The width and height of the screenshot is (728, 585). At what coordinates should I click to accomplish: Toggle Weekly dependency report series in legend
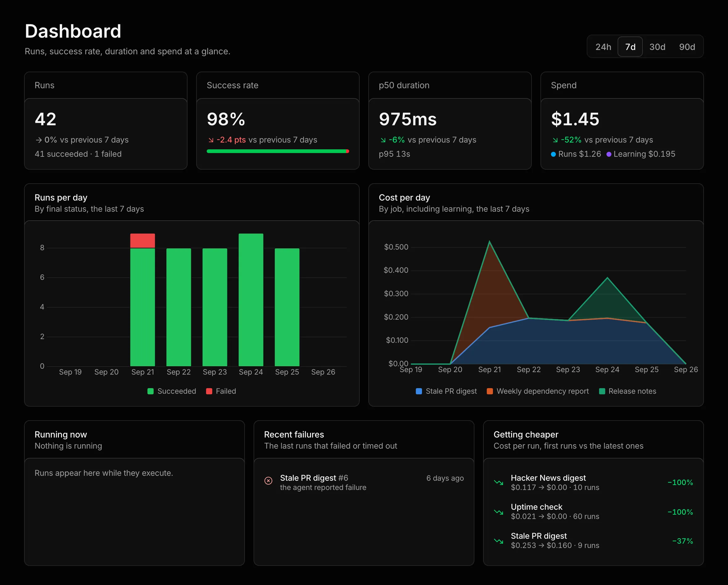tap(538, 391)
